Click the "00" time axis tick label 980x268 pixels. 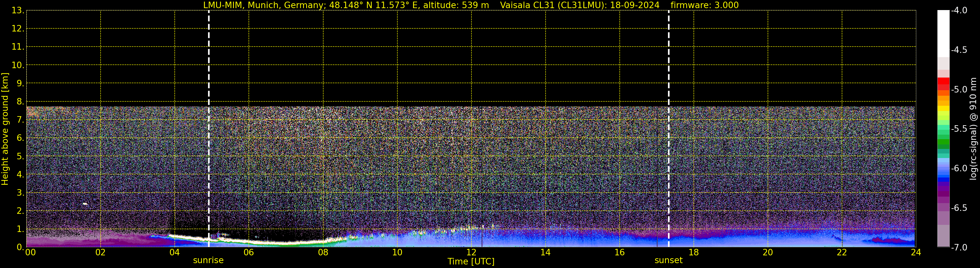[31, 252]
